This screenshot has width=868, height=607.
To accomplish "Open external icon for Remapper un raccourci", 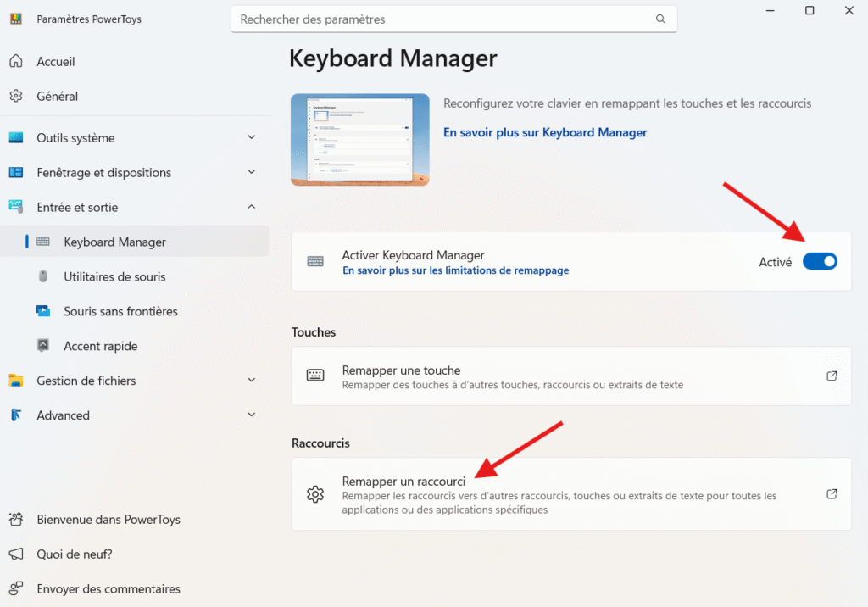I will 832,494.
